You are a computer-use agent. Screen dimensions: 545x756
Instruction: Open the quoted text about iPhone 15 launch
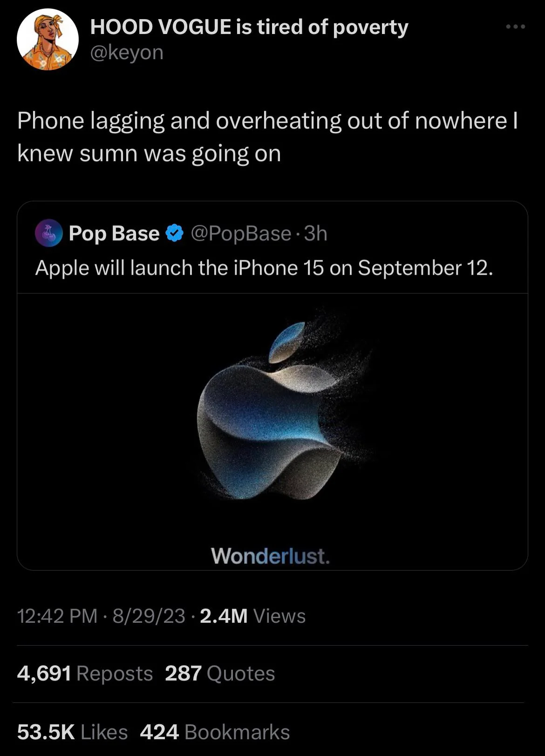(264, 268)
